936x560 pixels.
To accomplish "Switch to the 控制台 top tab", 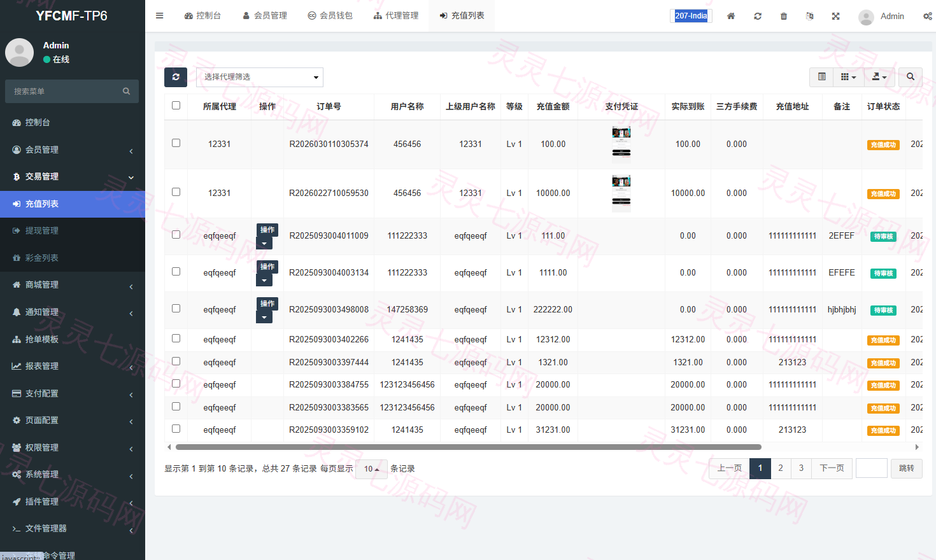I will [202, 16].
